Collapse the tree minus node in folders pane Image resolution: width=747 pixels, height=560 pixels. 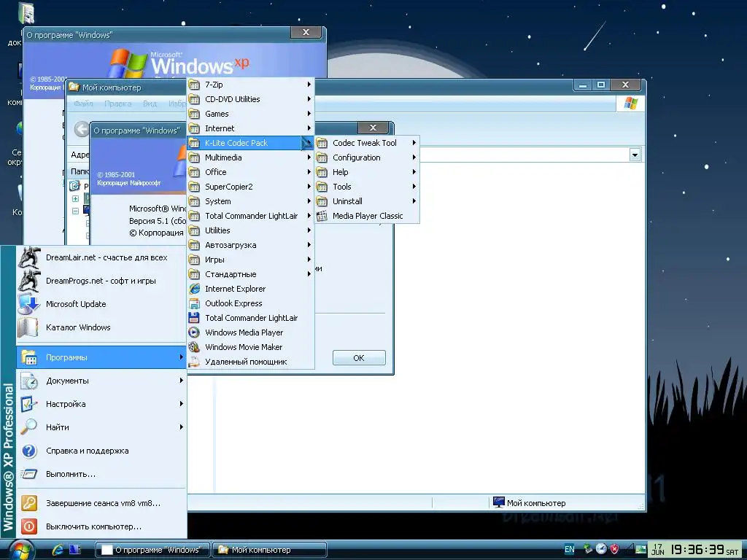click(x=75, y=211)
